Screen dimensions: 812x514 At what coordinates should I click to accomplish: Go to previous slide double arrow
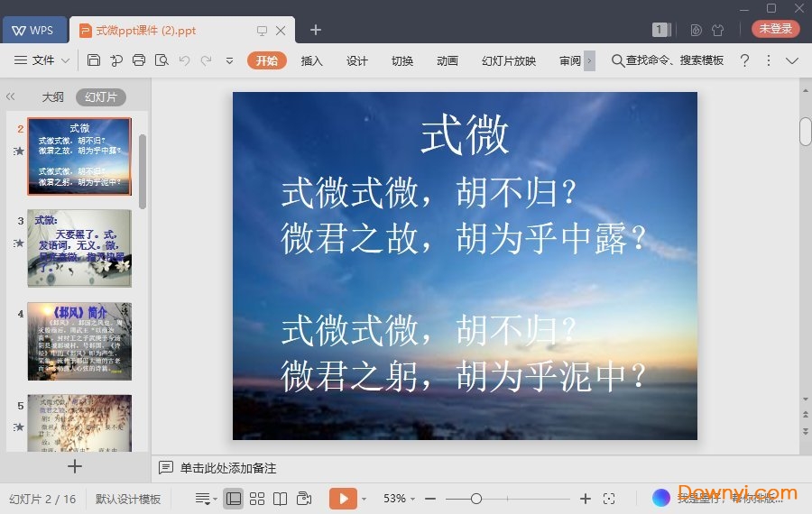coord(806,414)
